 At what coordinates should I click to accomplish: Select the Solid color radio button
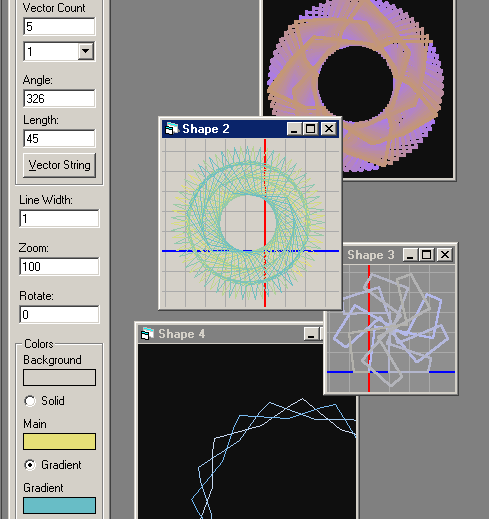click(30, 401)
